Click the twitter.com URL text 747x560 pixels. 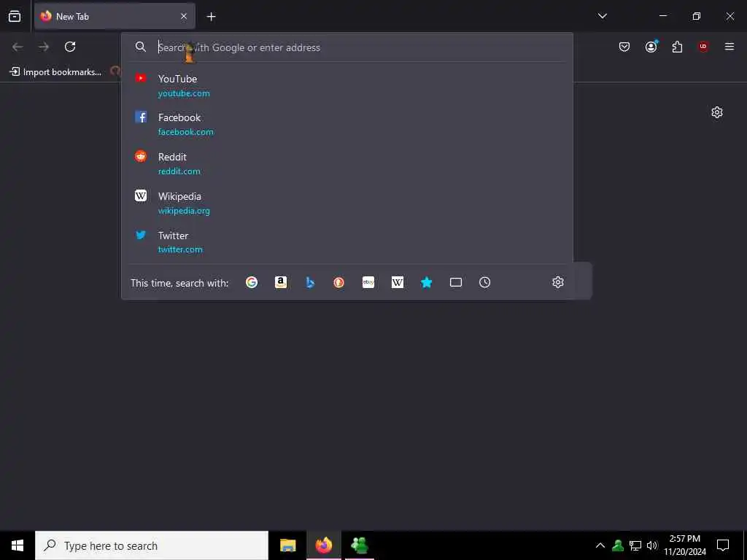180,249
